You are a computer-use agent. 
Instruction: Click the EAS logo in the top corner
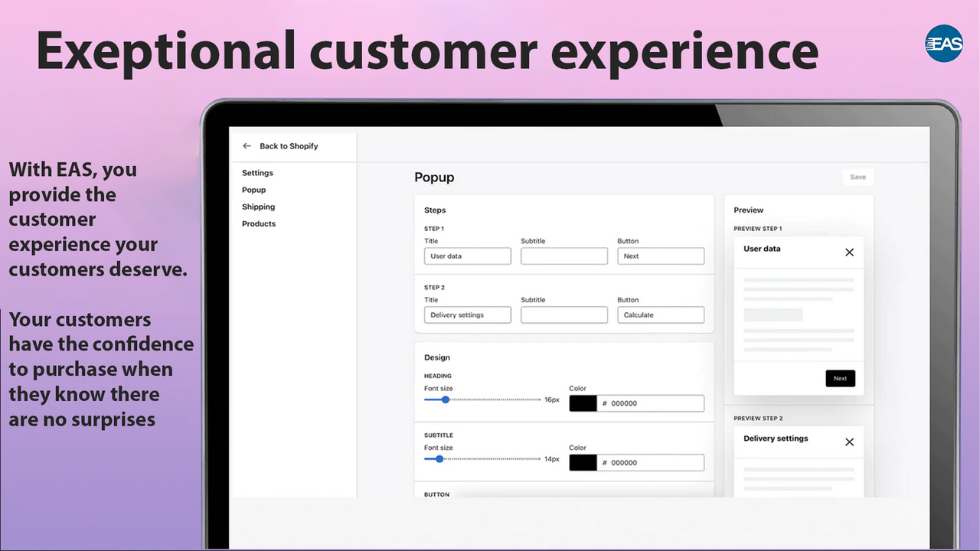pyautogui.click(x=943, y=44)
